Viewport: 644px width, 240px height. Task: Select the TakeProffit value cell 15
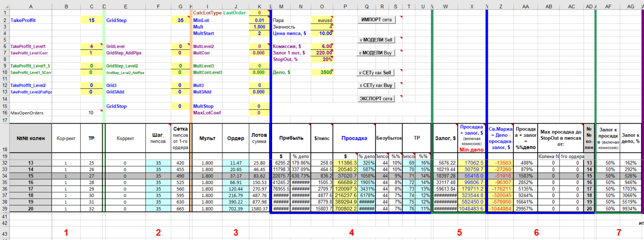point(91,20)
